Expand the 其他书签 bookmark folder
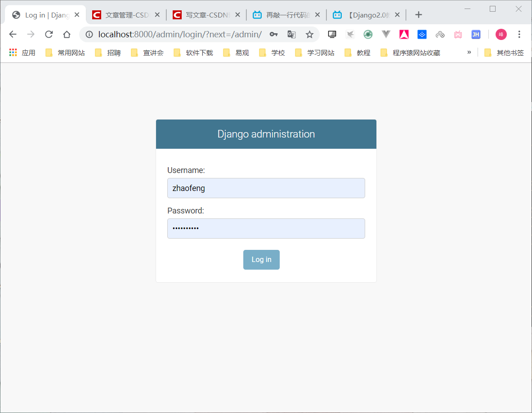The image size is (532, 413). click(x=504, y=53)
